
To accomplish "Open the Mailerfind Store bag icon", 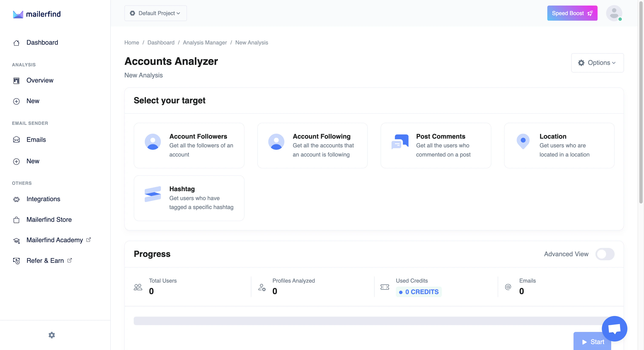I will [x=16, y=220].
